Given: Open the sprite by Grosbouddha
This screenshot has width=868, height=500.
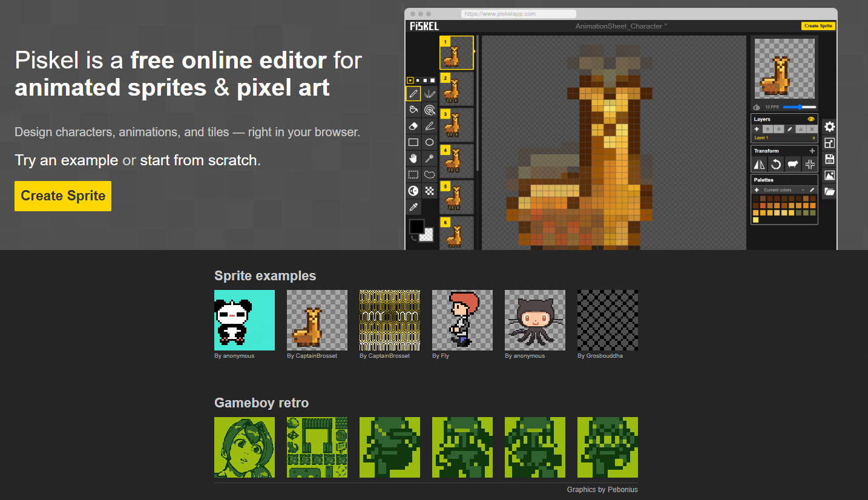Looking at the screenshot, I should 608,320.
